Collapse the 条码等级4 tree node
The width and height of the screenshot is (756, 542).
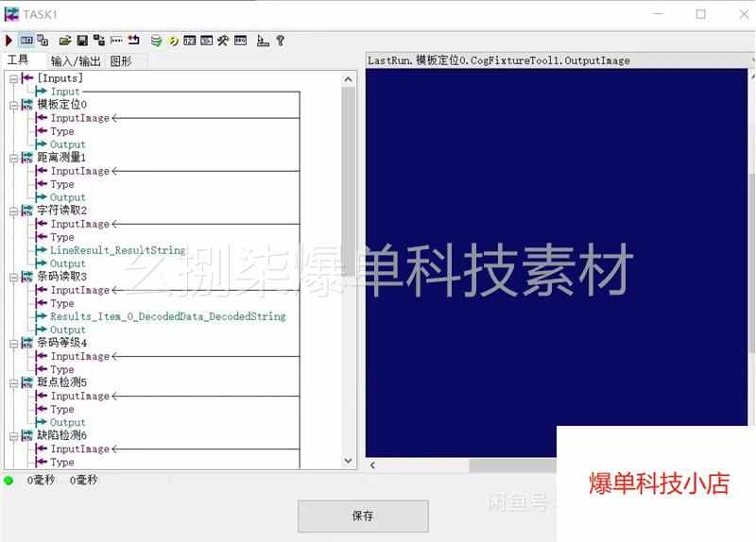13,344
